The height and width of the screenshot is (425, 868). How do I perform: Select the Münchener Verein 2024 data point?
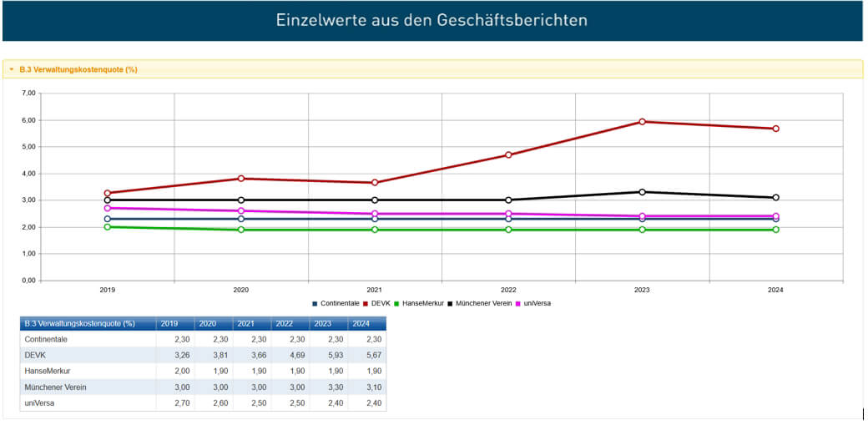[x=775, y=198]
